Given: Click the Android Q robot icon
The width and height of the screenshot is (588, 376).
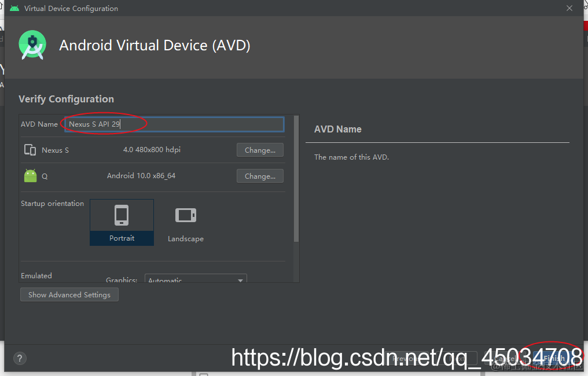Looking at the screenshot, I should click(30, 175).
